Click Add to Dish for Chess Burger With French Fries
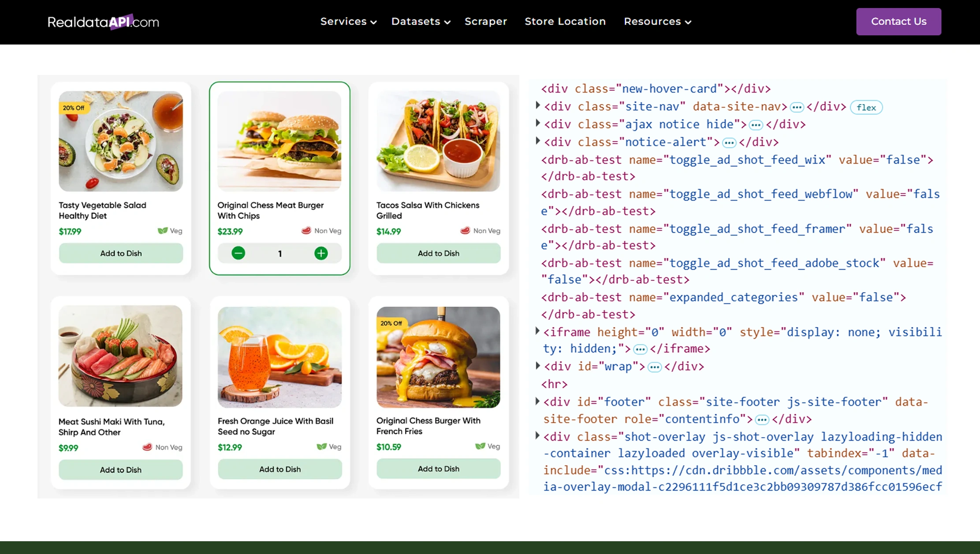 (438, 468)
